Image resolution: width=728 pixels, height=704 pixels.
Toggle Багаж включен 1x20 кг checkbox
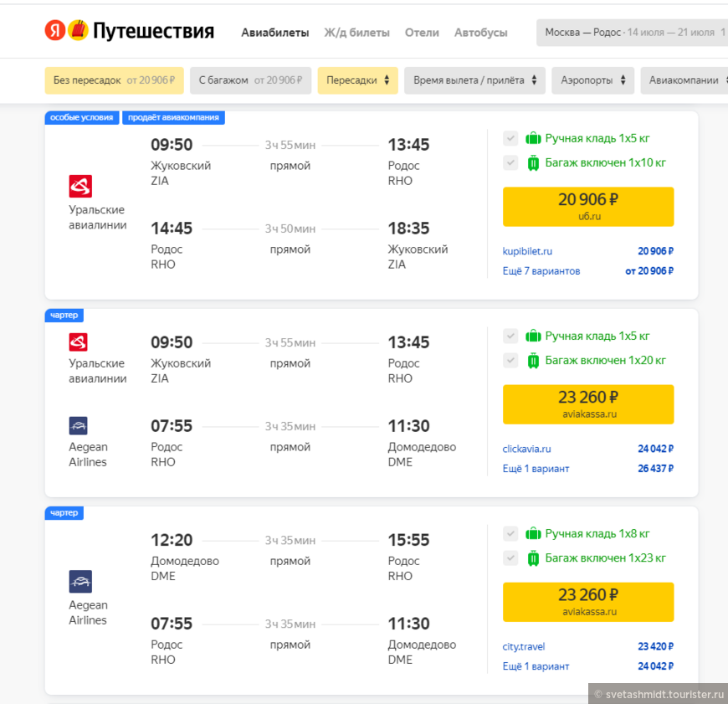510,360
